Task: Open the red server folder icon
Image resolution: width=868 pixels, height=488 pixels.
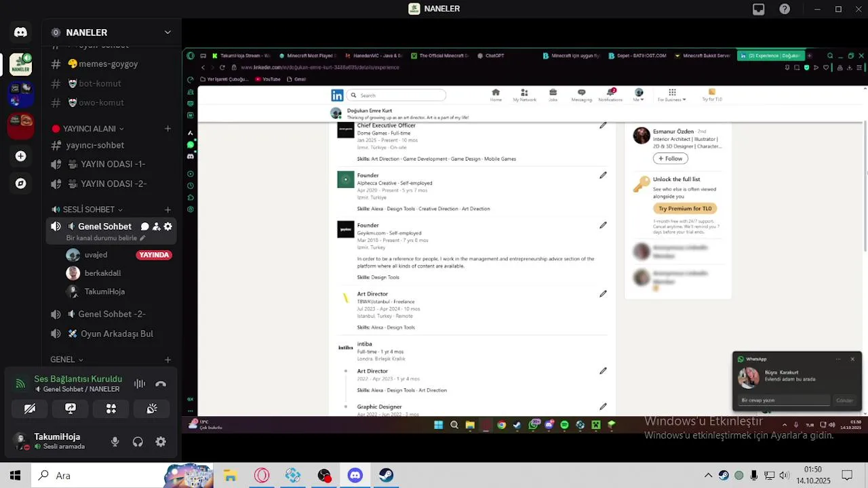Action: (20, 125)
